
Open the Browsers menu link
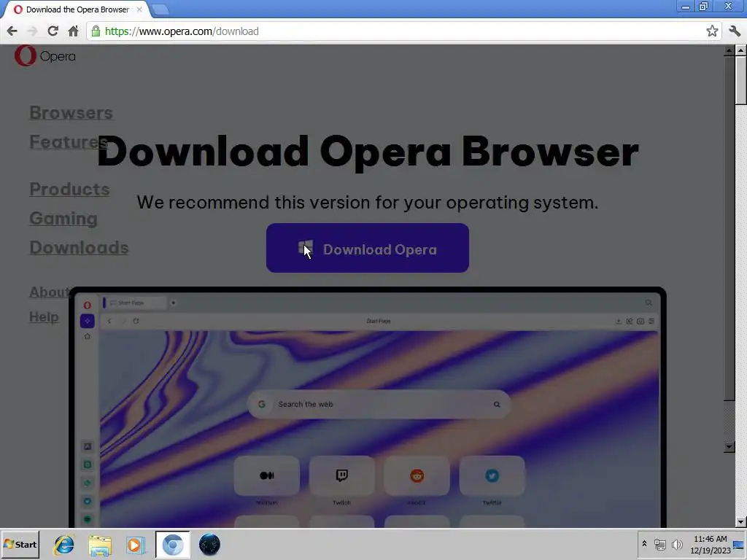pos(71,113)
